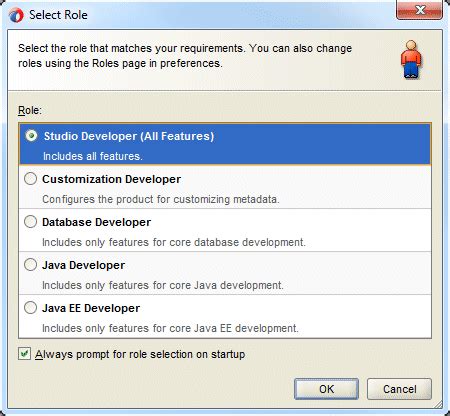Click the 'Role:' label above the list

click(30, 110)
